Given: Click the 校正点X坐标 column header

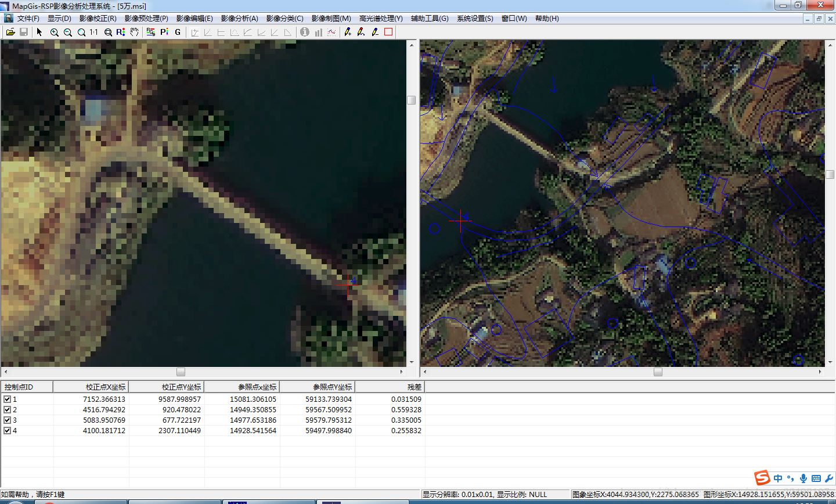Looking at the screenshot, I should pos(91,387).
